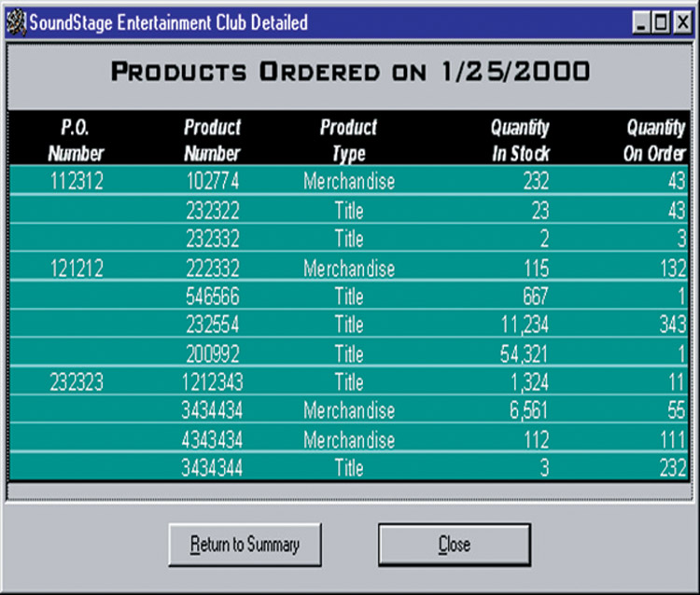The height and width of the screenshot is (595, 700).
Task: Select the P.O. Number column header
Action: pyautogui.click(x=75, y=140)
